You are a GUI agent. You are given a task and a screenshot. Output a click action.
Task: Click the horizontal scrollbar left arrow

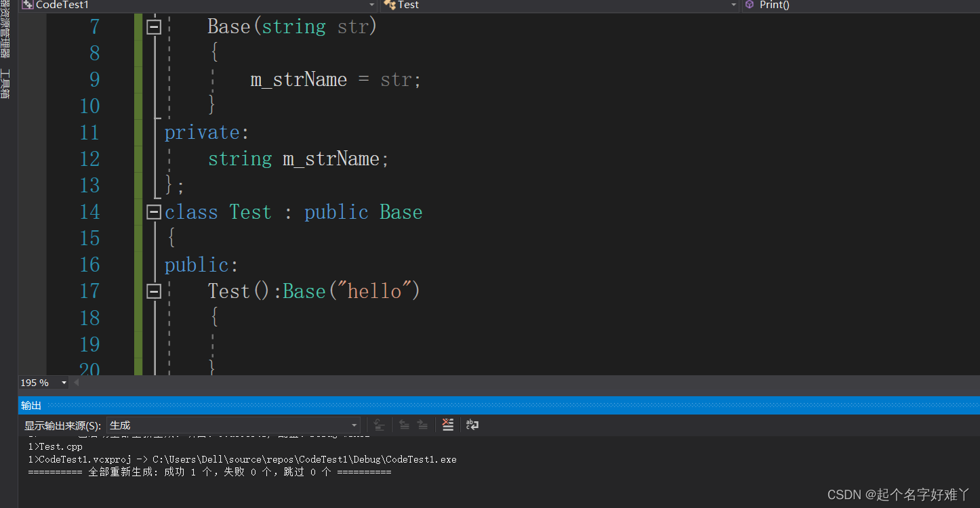(x=76, y=383)
